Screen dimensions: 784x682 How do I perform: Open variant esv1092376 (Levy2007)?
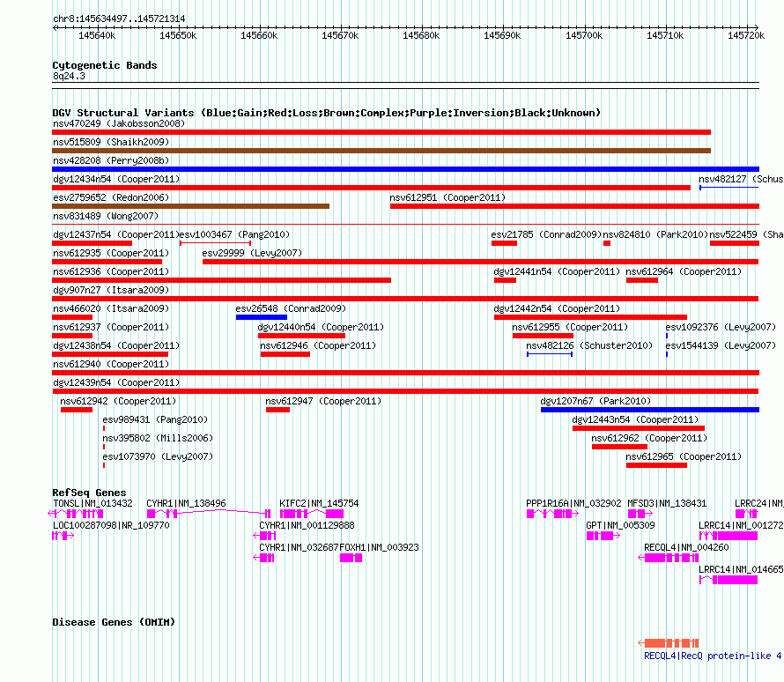tap(721, 328)
